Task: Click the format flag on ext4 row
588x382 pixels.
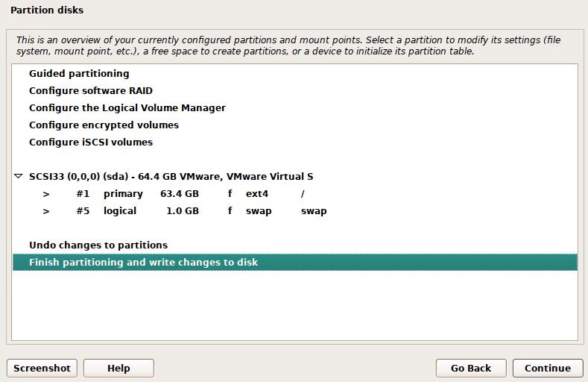Action: [x=230, y=194]
